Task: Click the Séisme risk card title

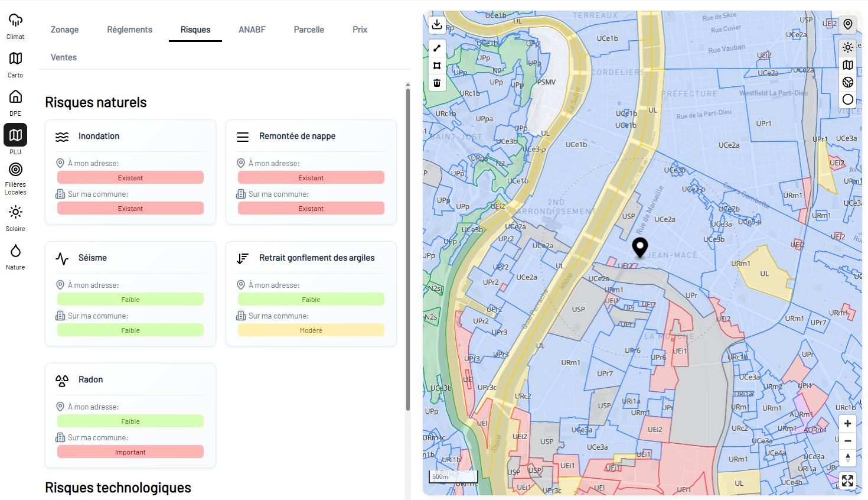Action: 93,258
